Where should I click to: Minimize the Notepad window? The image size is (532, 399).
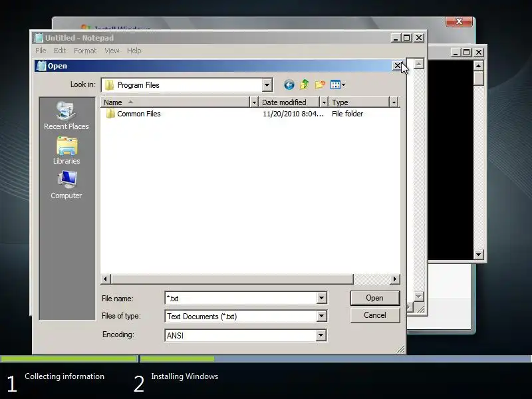pos(396,38)
